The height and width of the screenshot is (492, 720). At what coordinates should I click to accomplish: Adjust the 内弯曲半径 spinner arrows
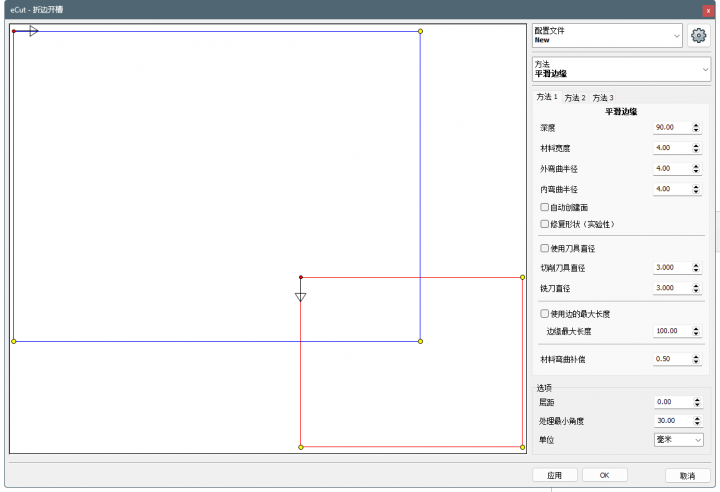[x=696, y=189]
